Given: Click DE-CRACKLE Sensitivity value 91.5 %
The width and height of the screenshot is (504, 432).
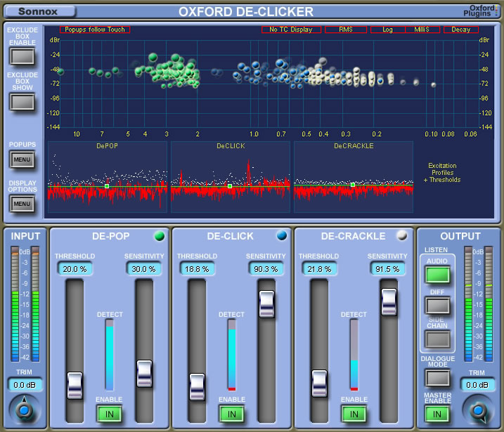Looking at the screenshot, I should click(x=387, y=269).
